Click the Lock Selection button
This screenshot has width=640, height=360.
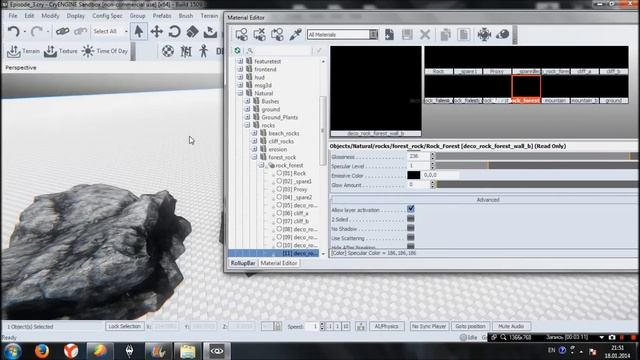click(124, 326)
